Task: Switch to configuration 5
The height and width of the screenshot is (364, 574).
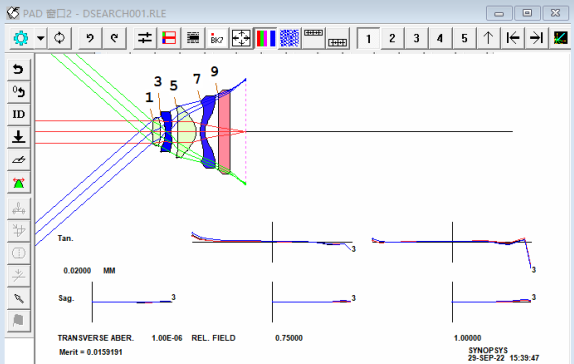Action: pyautogui.click(x=464, y=38)
